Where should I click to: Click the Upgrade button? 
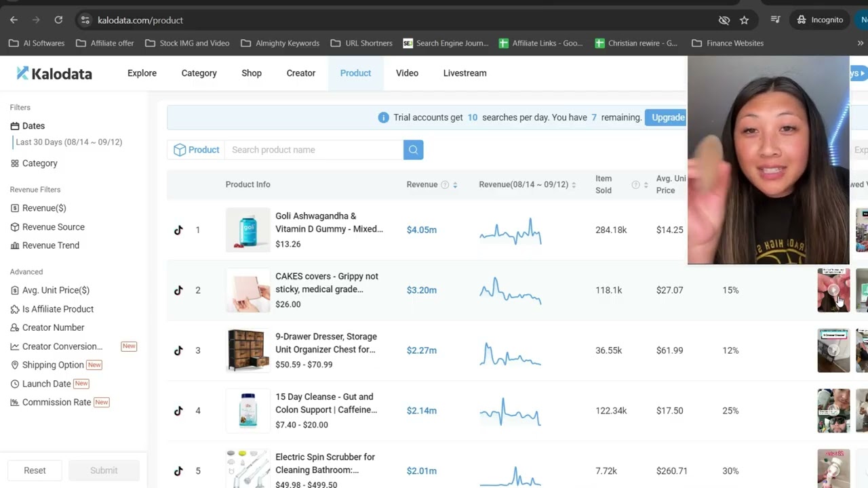point(666,117)
